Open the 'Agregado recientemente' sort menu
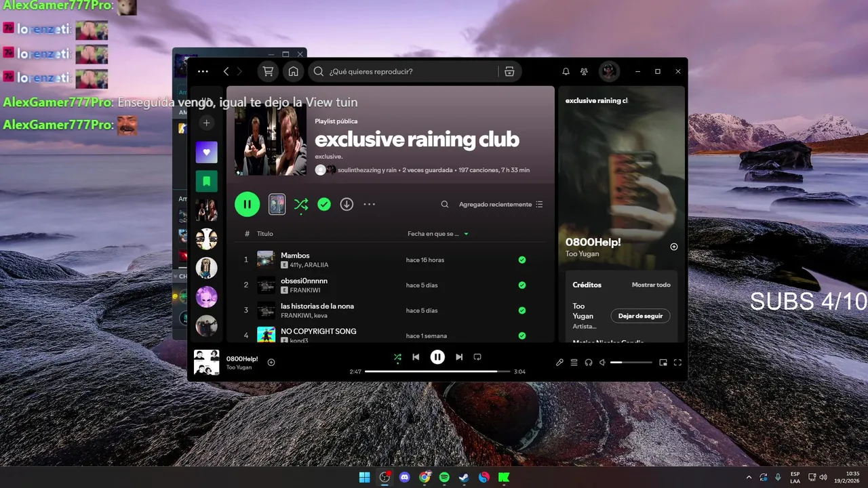Screen dimensions: 868x488 501,204
